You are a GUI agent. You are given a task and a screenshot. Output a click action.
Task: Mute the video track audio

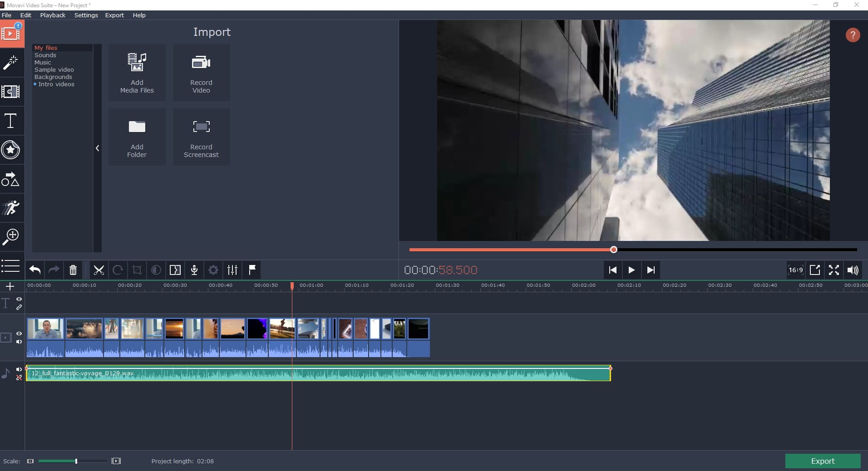[x=19, y=342]
